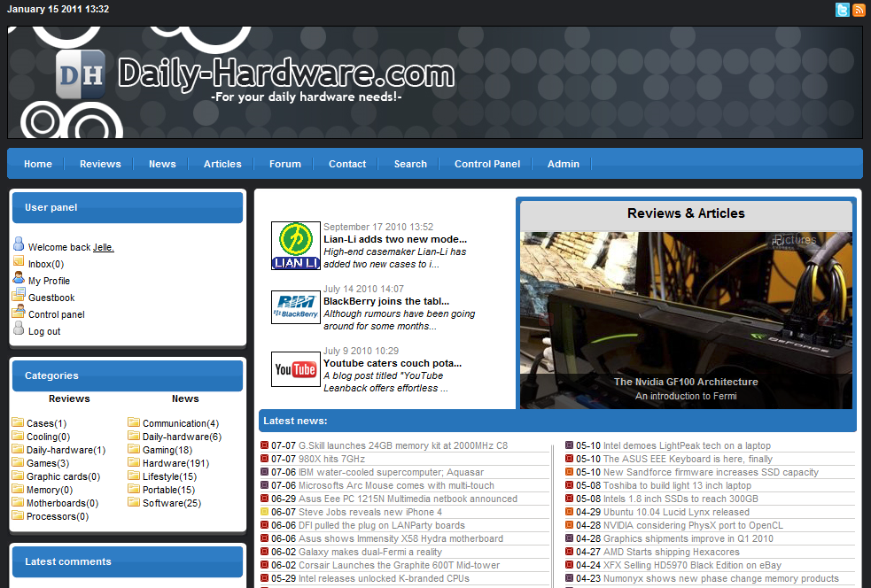The height and width of the screenshot is (588, 871).
Task: Open the orange RSS feed icon
Action: tap(859, 10)
